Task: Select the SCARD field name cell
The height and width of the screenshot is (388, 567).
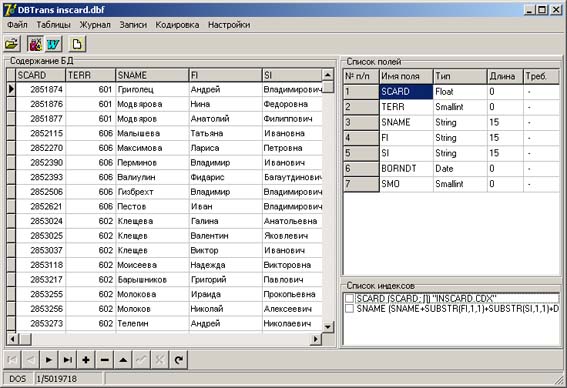Action: coord(406,91)
